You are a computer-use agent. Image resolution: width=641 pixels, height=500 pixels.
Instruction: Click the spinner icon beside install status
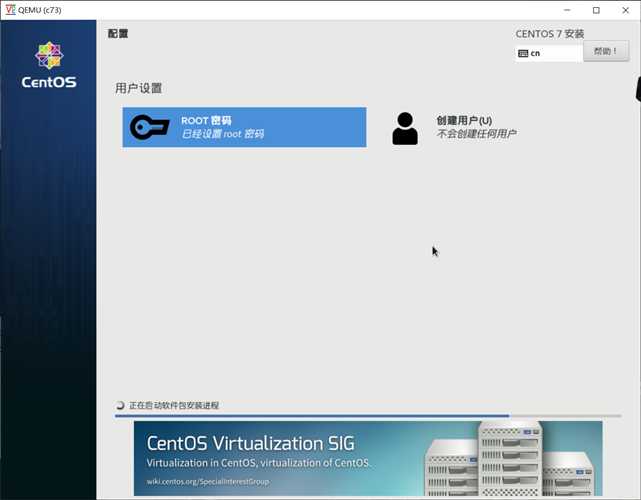[x=120, y=405]
